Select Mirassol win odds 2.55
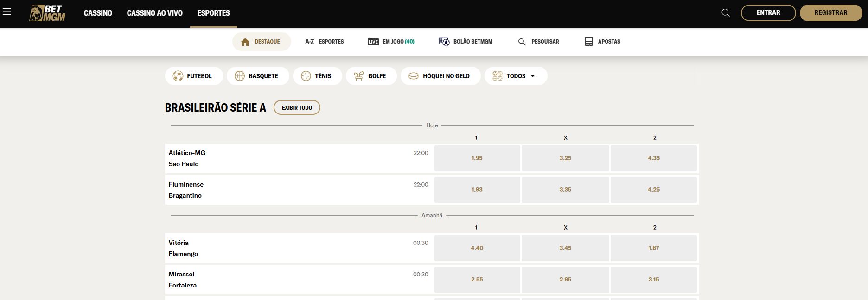868x300 pixels. click(x=477, y=280)
